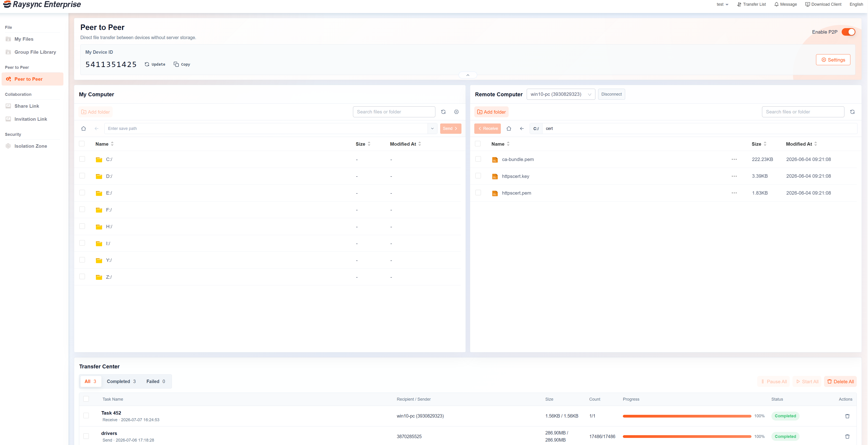Image resolution: width=868 pixels, height=445 pixels.
Task: Click the ca-bundle.pem file icon
Action: pos(495,160)
